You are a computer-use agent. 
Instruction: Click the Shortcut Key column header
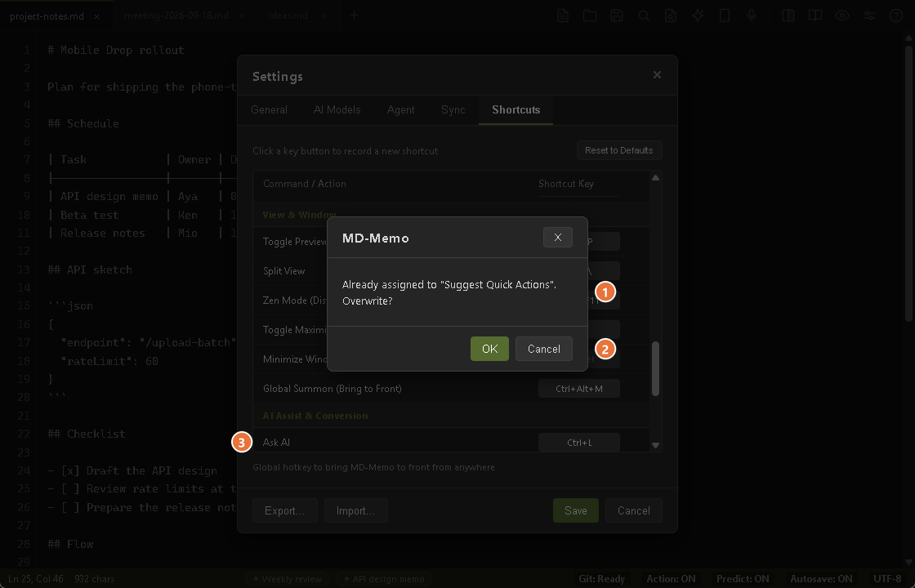tap(566, 184)
